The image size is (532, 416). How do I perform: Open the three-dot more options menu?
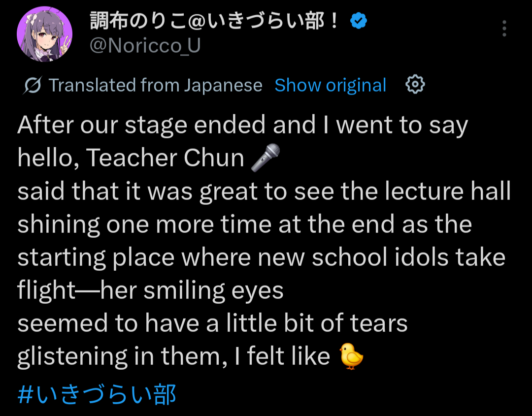click(x=504, y=29)
